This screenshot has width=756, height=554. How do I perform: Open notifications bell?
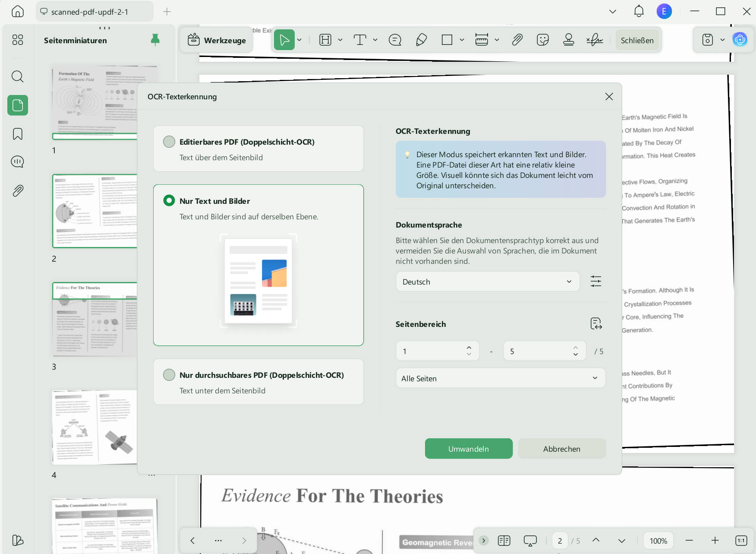639,11
